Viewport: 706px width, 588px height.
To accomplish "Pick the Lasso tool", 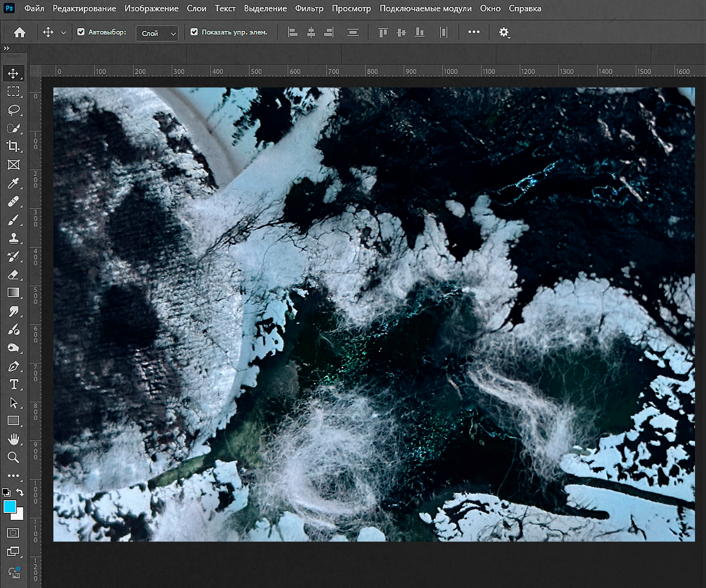I will pyautogui.click(x=13, y=110).
